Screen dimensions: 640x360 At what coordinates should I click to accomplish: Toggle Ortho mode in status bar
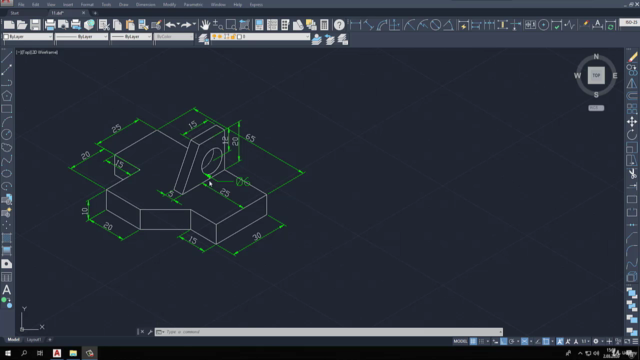click(504, 341)
